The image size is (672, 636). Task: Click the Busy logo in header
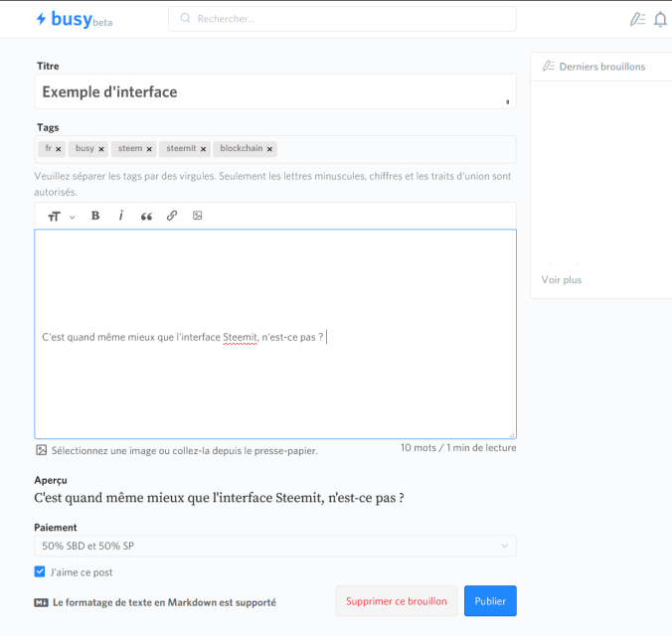[x=74, y=19]
